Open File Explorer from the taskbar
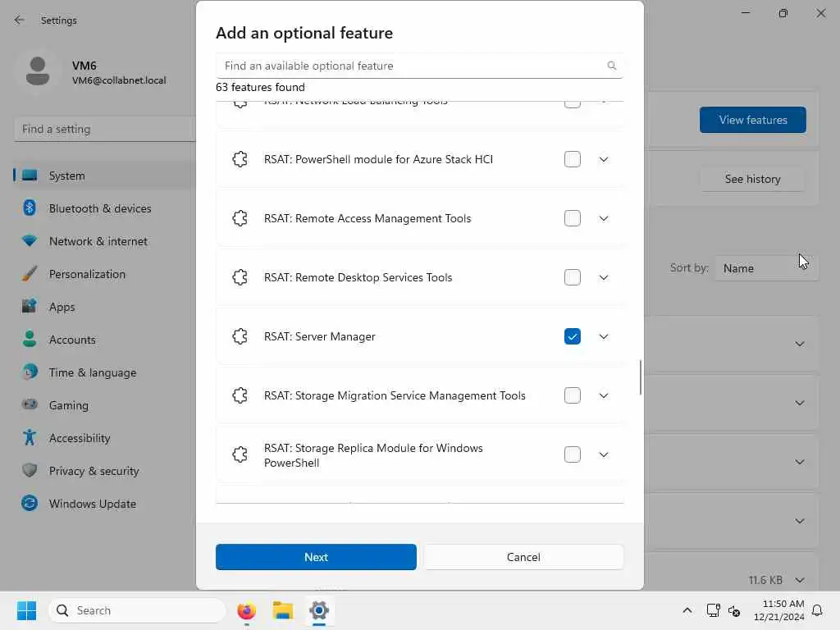The width and height of the screenshot is (840, 630). click(283, 610)
